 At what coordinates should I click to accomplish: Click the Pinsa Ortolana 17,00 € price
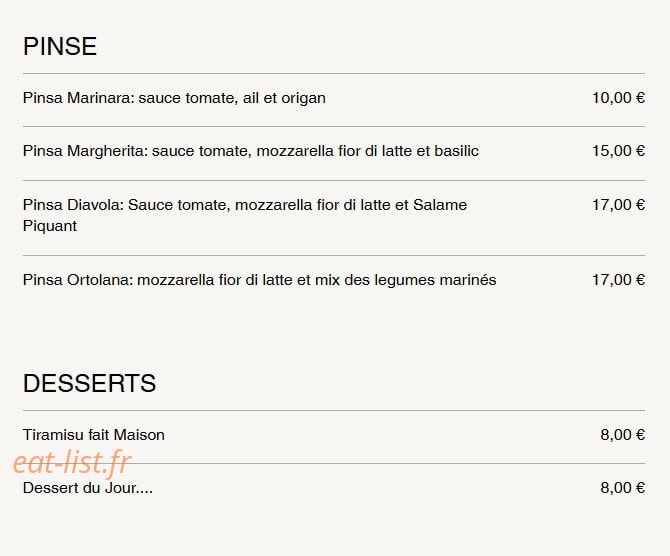[618, 280]
